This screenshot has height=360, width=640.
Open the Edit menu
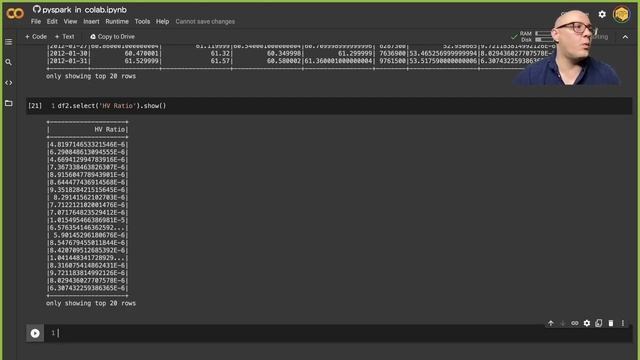point(52,22)
